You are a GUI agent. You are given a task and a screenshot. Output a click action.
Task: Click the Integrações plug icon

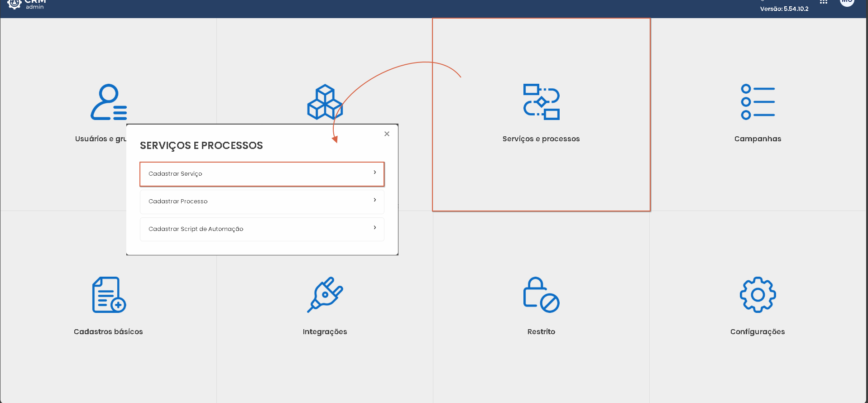[x=325, y=295]
